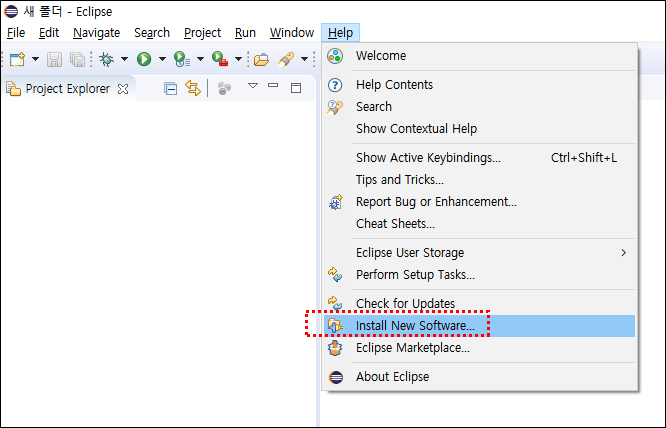Open the Project menu

click(202, 33)
